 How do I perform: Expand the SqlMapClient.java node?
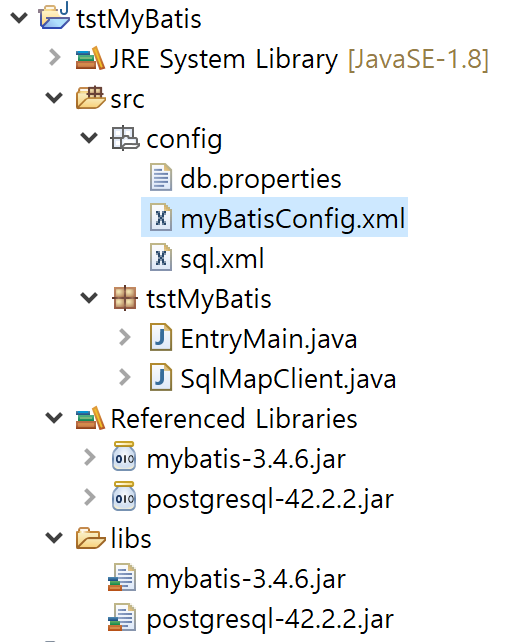click(124, 378)
